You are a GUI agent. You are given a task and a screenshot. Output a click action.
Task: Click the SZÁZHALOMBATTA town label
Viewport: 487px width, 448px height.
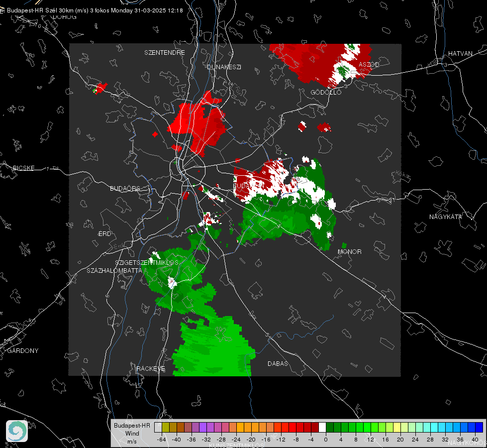click(x=114, y=270)
